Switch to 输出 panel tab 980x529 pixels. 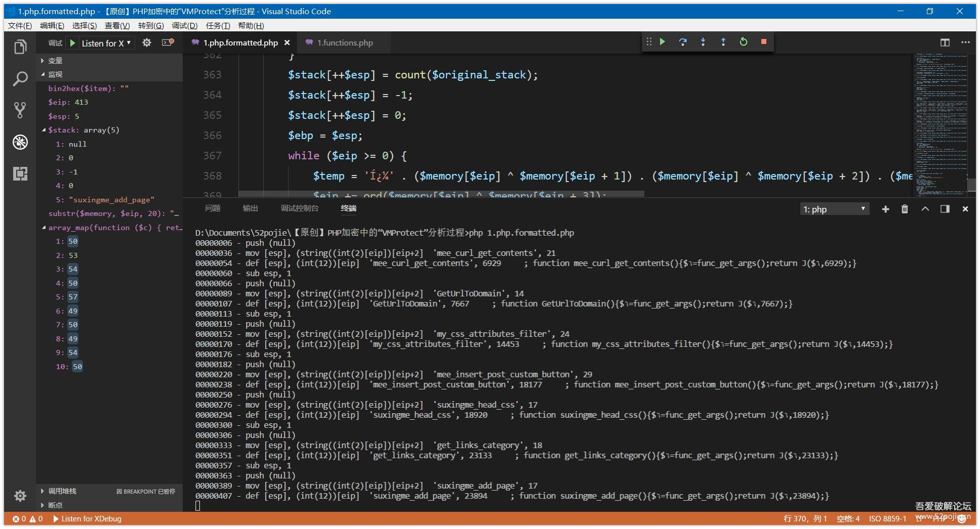pyautogui.click(x=250, y=208)
